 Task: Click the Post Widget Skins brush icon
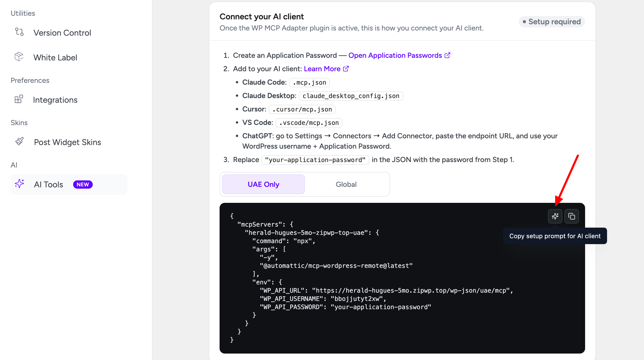tap(19, 141)
